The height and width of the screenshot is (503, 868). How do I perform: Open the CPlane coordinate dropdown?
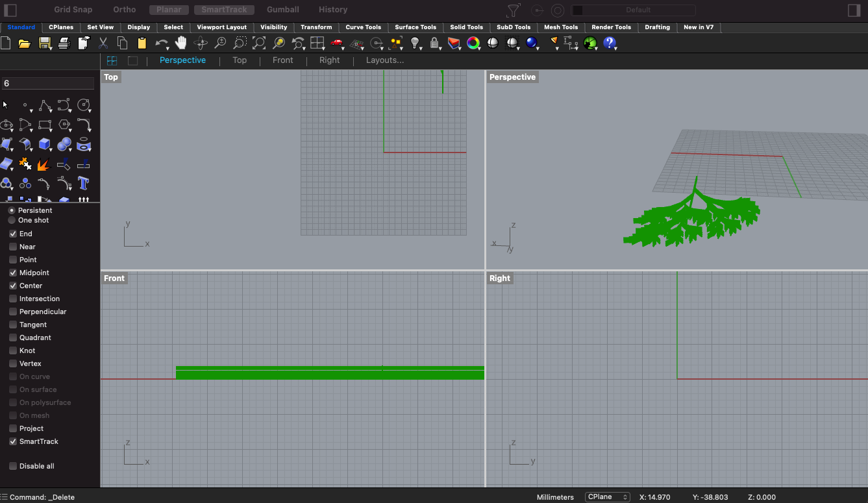click(x=607, y=497)
